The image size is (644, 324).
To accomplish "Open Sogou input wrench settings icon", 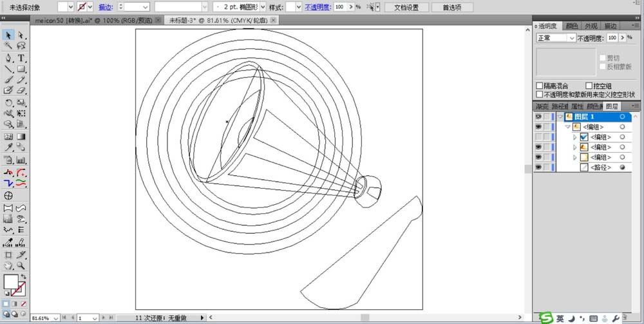I will pos(616,319).
